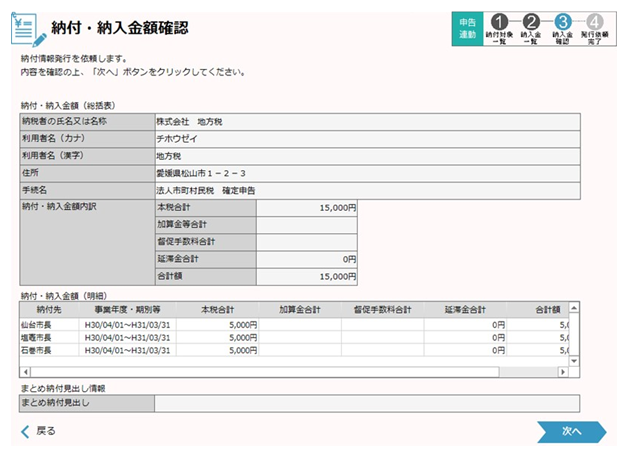The image size is (630, 455).
Task: Click the 合計額 value 15,000円 in summary
Action: point(307,277)
